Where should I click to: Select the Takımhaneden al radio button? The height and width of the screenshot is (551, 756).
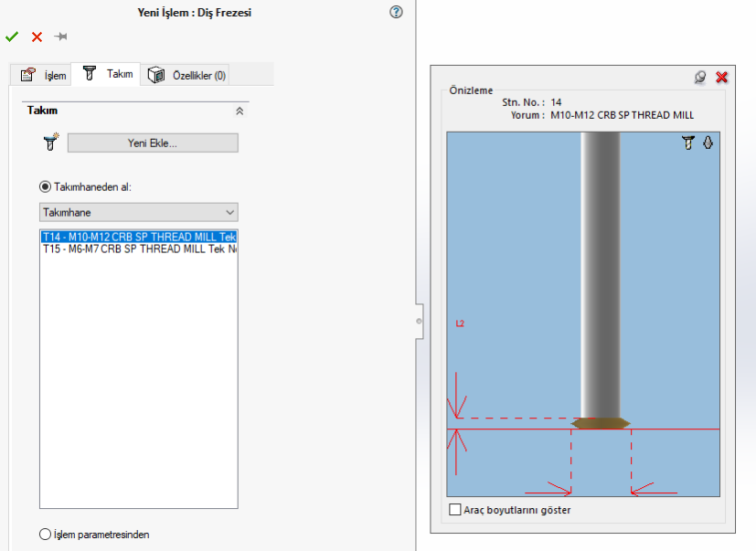pos(46,186)
